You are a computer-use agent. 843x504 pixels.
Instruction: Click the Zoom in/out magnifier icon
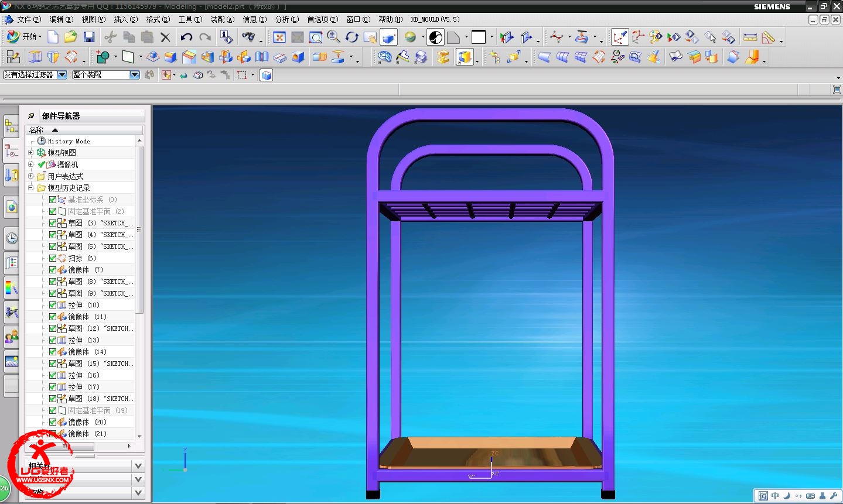(x=334, y=37)
